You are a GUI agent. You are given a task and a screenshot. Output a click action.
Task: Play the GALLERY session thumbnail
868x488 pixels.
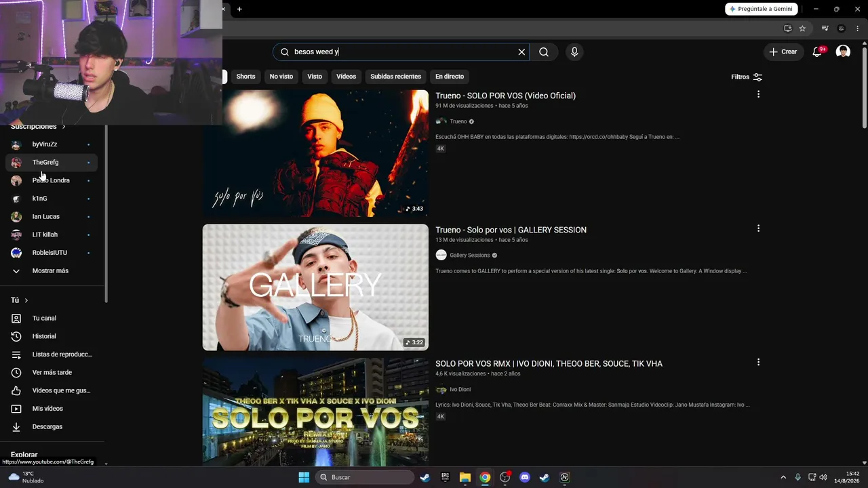(315, 287)
